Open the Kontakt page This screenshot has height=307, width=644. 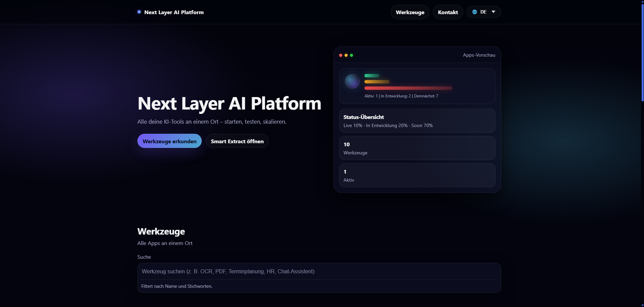(448, 12)
